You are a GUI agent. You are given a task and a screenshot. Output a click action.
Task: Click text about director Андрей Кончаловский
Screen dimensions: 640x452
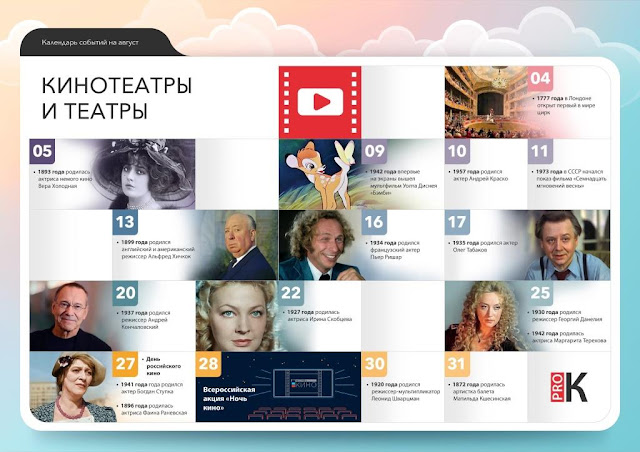144,320
